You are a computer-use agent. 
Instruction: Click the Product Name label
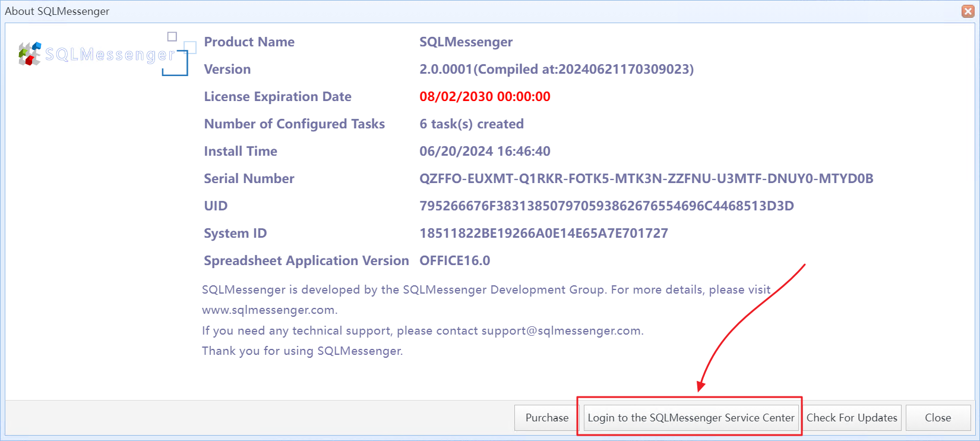pyautogui.click(x=249, y=42)
